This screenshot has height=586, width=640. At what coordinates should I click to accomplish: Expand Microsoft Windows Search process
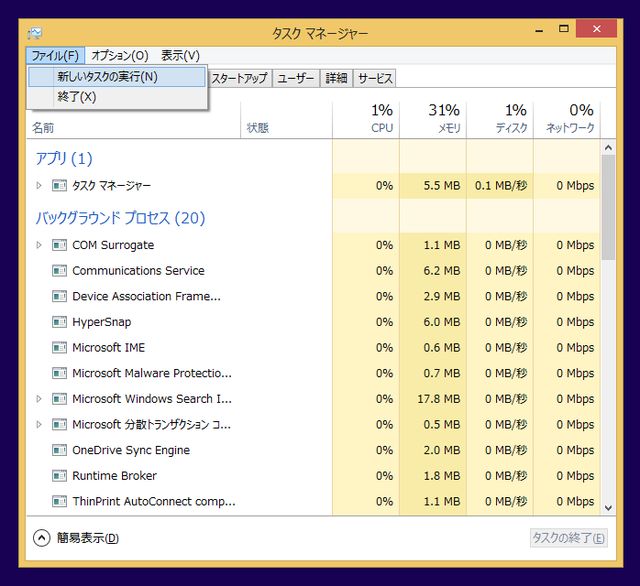pos(39,399)
